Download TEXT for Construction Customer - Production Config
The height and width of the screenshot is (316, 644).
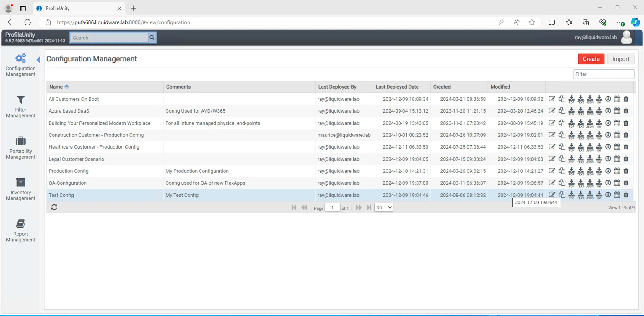pos(580,135)
